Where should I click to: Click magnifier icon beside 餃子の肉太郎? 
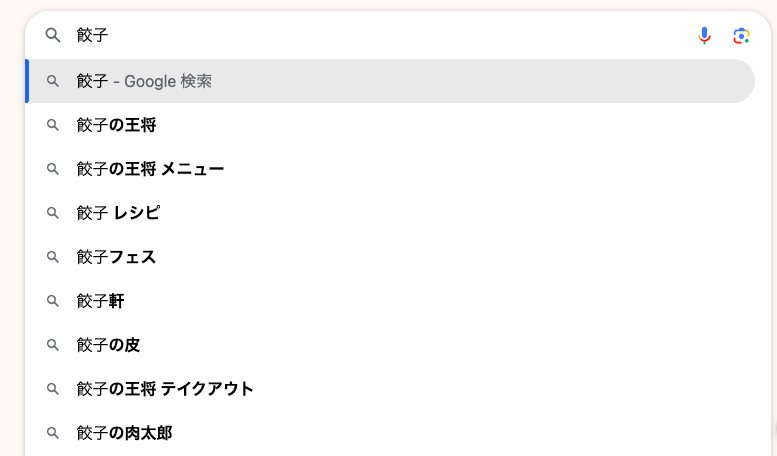pyautogui.click(x=53, y=433)
